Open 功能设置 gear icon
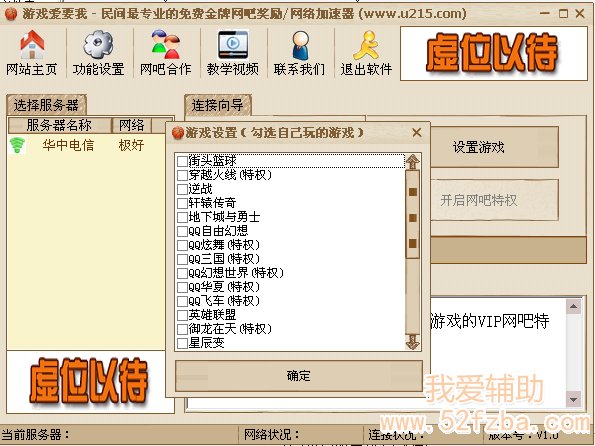This screenshot has width=595, height=446. click(x=98, y=45)
